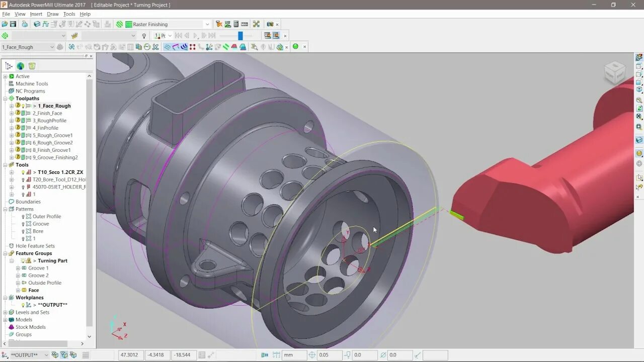The width and height of the screenshot is (644, 362).
Task: Toggle light bulb of Turning Part feature group
Action: (x=23, y=261)
